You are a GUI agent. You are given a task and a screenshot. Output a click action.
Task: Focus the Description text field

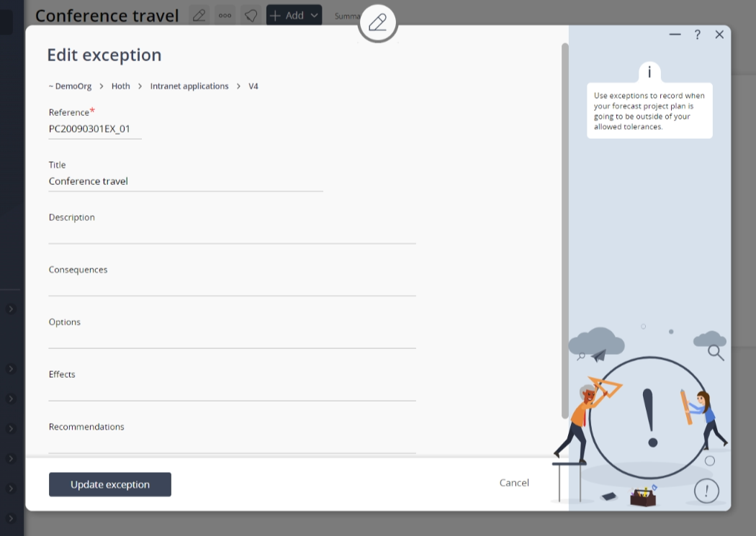232,235
